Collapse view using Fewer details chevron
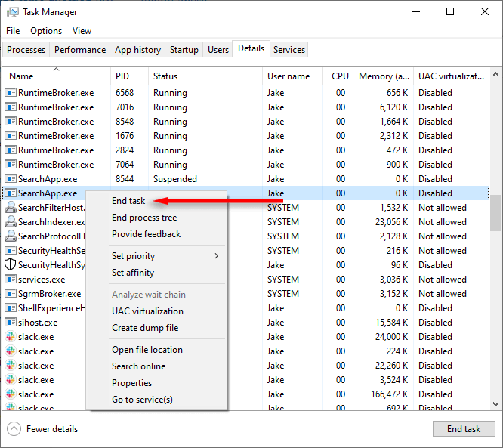 coord(14,429)
